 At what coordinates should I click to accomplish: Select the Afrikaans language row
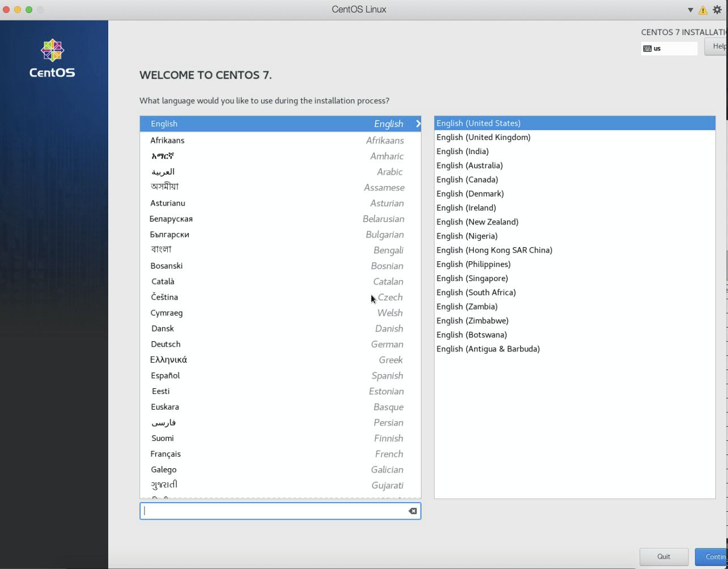(280, 141)
